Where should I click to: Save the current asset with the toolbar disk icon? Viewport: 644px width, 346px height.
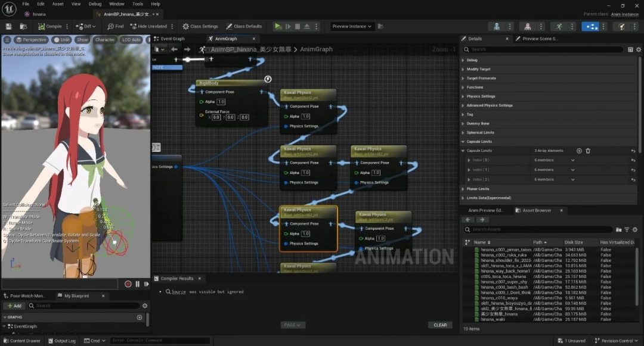pyautogui.click(x=8, y=26)
